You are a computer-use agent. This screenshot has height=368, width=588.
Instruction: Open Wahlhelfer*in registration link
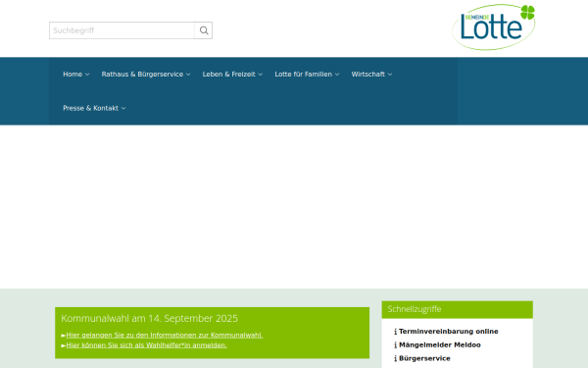pos(147,345)
